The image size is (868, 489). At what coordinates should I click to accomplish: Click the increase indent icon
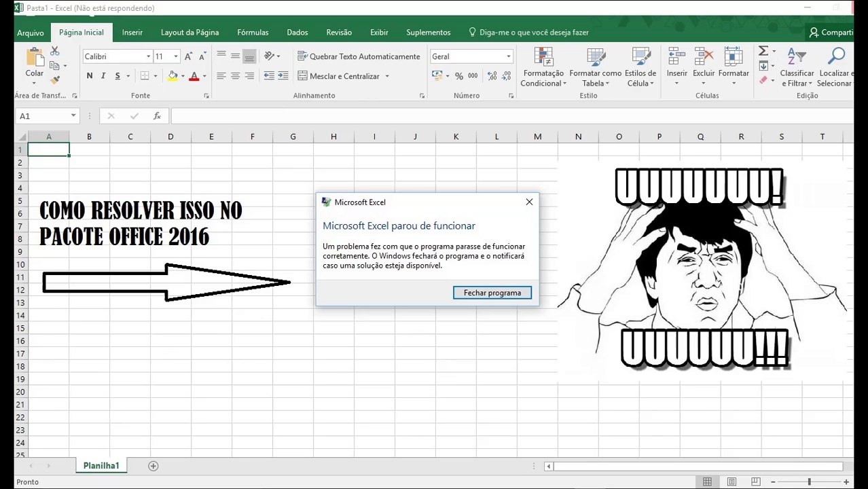[x=283, y=76]
